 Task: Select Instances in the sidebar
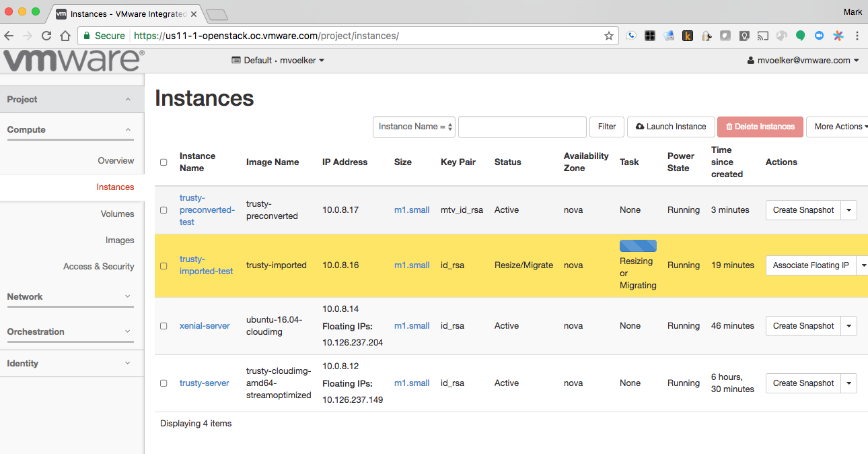point(115,187)
